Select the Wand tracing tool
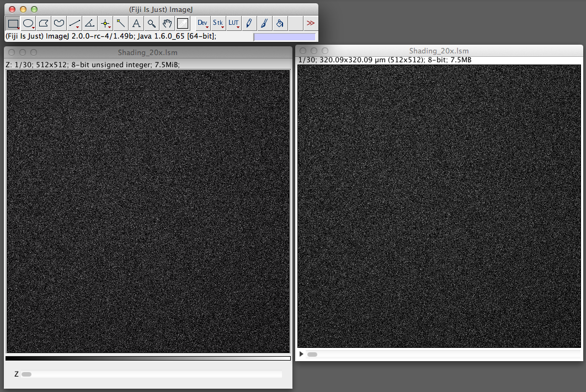This screenshot has height=392, width=586. [121, 23]
